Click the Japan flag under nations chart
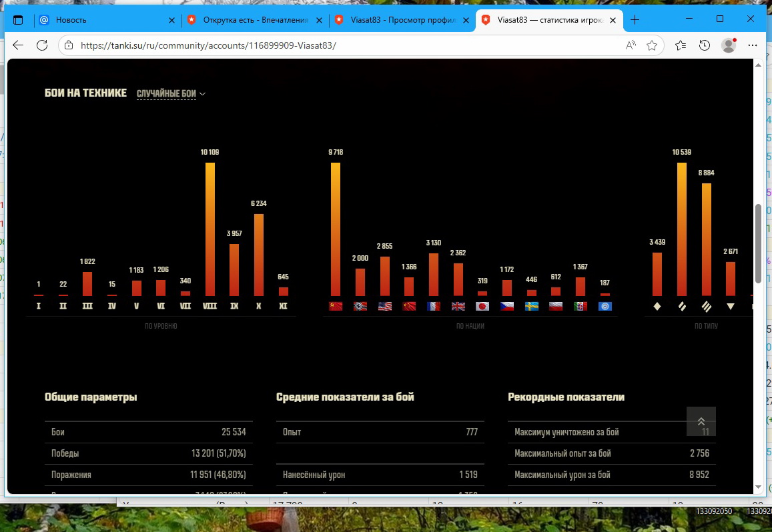 coord(482,307)
